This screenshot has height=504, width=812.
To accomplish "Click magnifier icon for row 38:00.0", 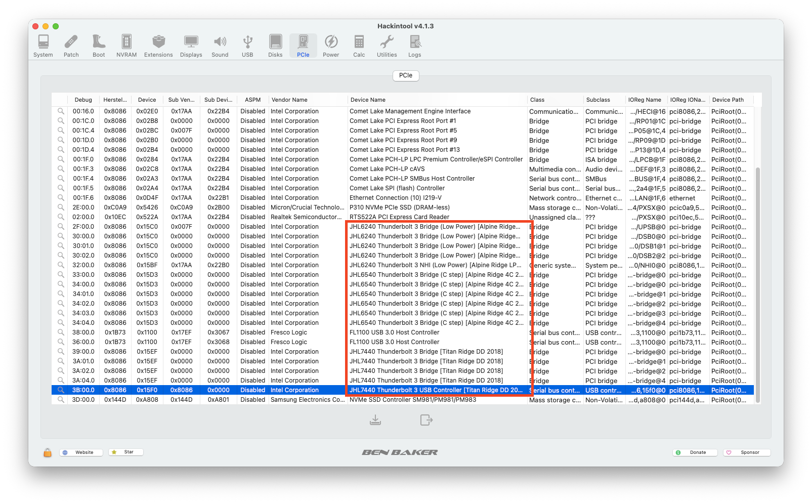I will (x=61, y=332).
